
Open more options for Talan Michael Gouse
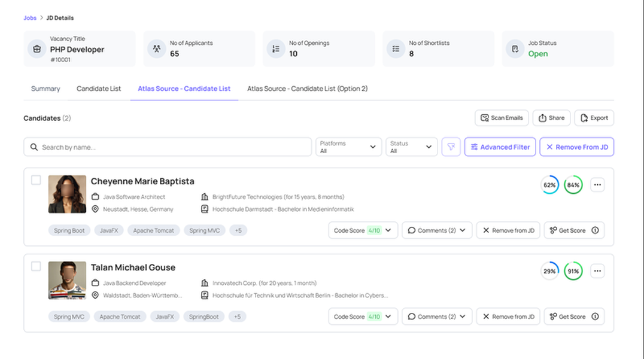(597, 271)
